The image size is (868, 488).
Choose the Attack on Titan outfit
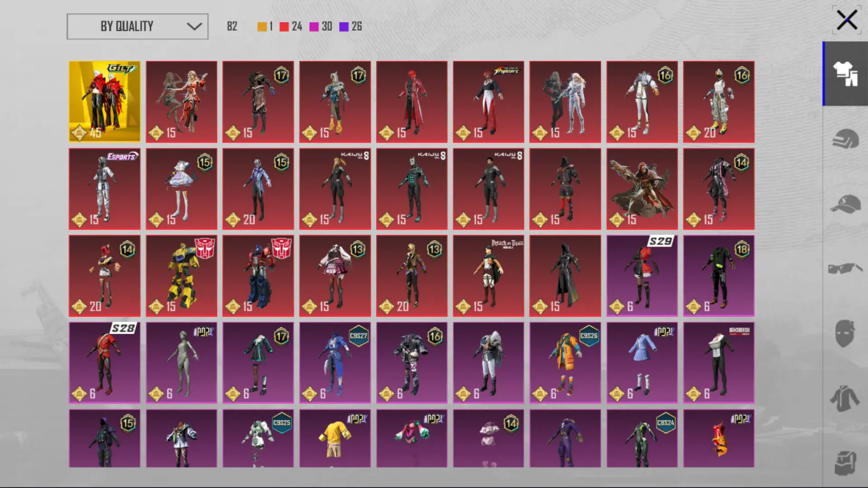coord(488,276)
